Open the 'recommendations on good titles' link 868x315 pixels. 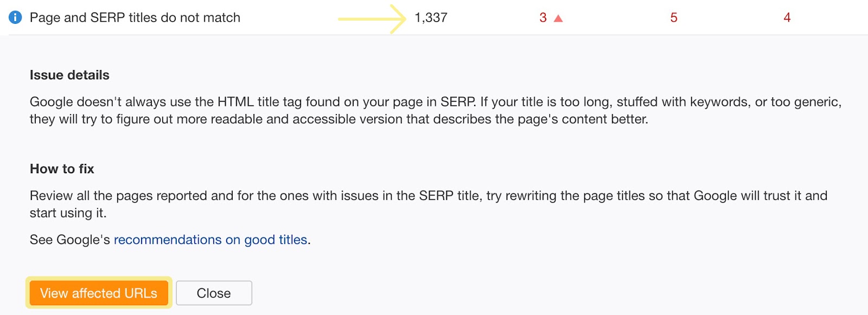[210, 240]
